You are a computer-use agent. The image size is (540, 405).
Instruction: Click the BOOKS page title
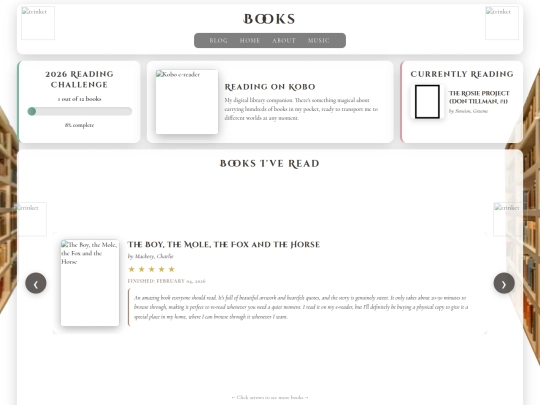click(x=270, y=19)
